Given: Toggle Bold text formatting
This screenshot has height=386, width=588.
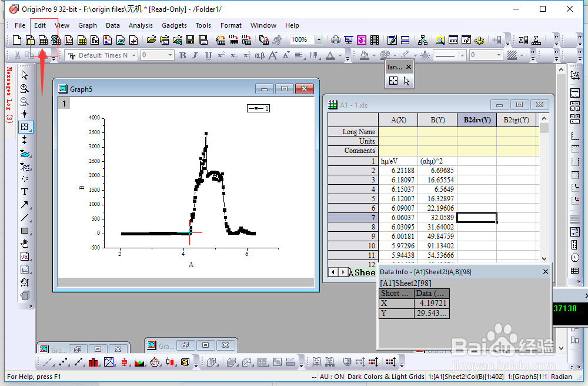Looking at the screenshot, I should pyautogui.click(x=183, y=55).
